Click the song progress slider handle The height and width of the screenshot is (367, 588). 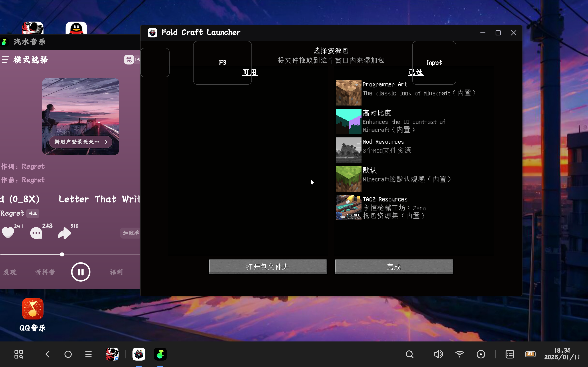(x=62, y=254)
